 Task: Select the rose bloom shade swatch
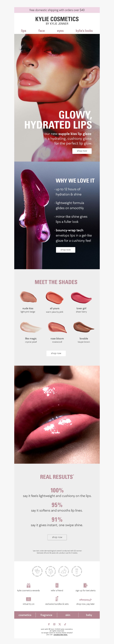pos(57,327)
